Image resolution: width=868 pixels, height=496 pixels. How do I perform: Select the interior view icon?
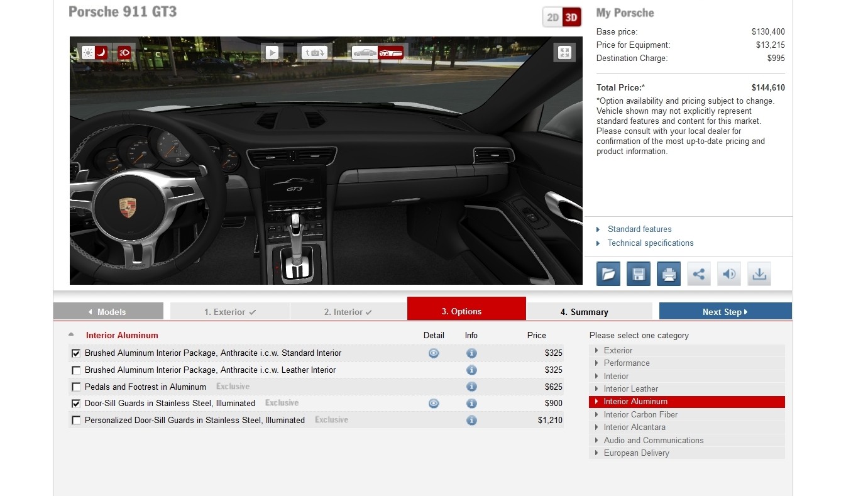click(x=391, y=53)
